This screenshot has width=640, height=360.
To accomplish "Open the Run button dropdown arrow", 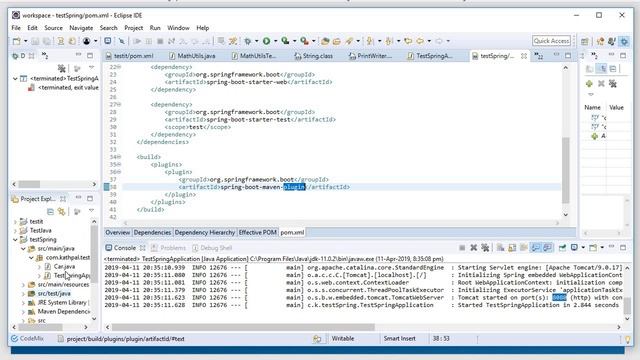I will tap(275, 41).
